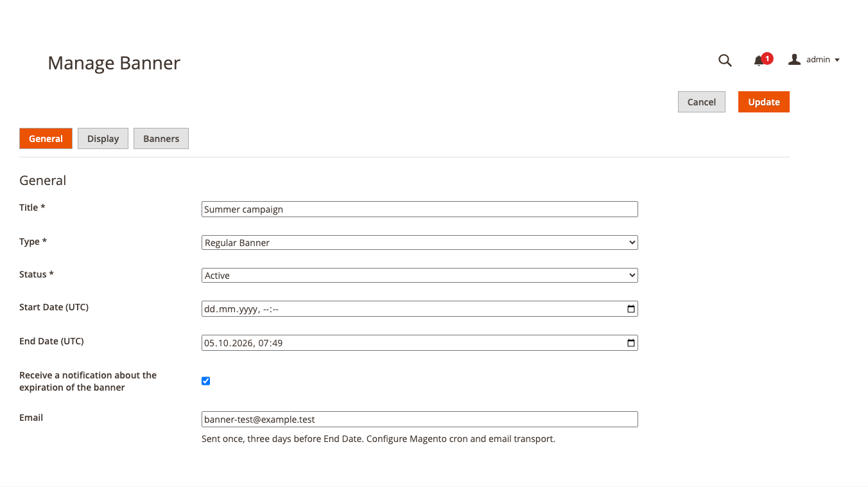Viewport: 868px width, 487px height.
Task: Click the 'Email' field label
Action: point(31,418)
